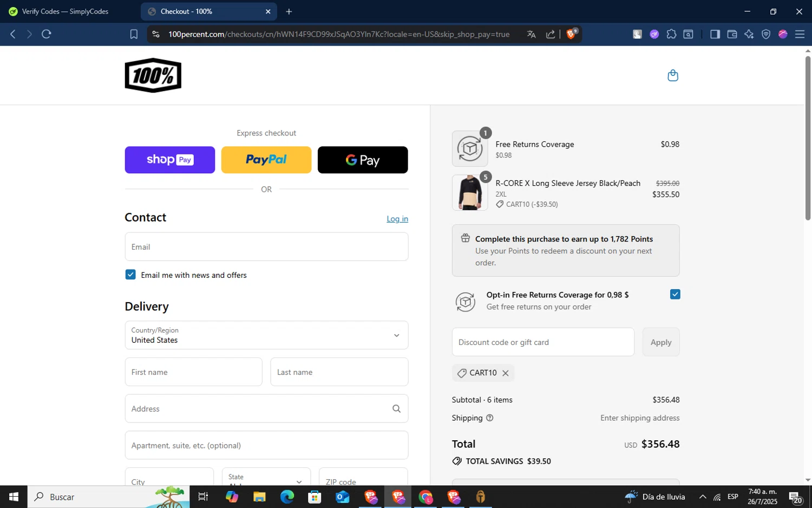Screen dimensions: 812x508
Task: Toggle Opt-in Free Returns Coverage checkbox
Action: (675, 294)
